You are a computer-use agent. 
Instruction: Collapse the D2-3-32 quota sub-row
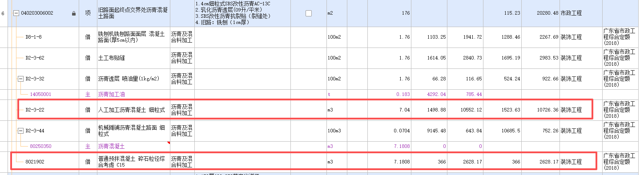pyautogui.click(x=20, y=79)
